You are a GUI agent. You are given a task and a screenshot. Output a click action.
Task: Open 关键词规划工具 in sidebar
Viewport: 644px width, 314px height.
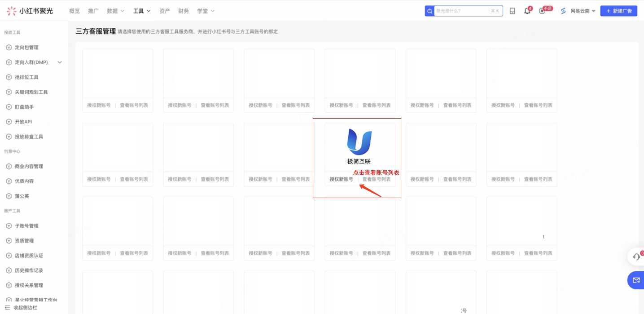click(x=31, y=92)
